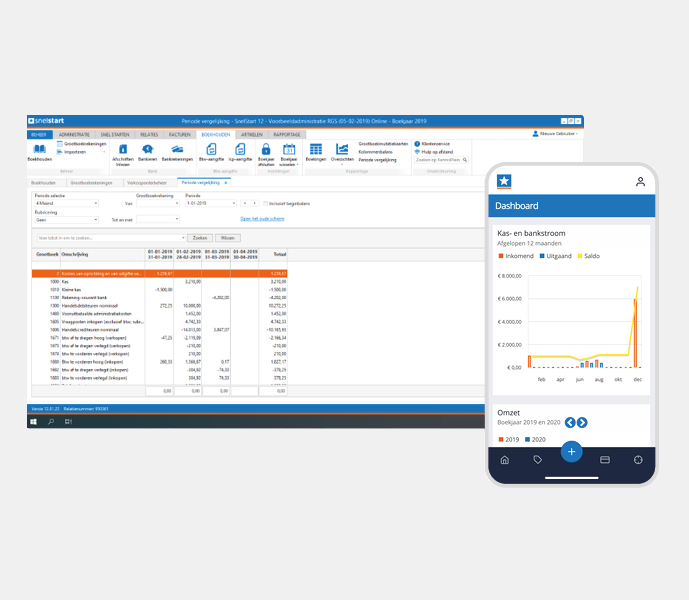Open the Boekingen table icon

click(x=315, y=149)
